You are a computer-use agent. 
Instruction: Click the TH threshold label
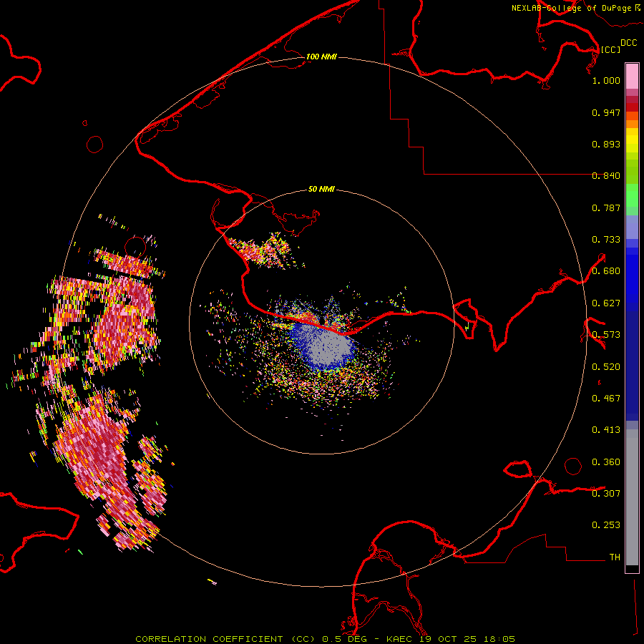click(x=615, y=557)
